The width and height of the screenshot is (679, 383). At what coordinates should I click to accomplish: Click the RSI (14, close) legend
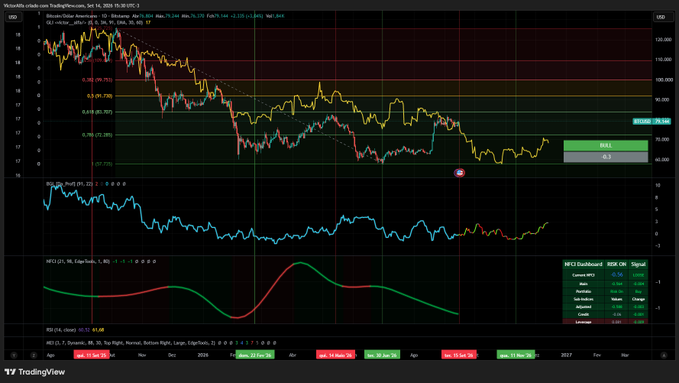point(61,330)
